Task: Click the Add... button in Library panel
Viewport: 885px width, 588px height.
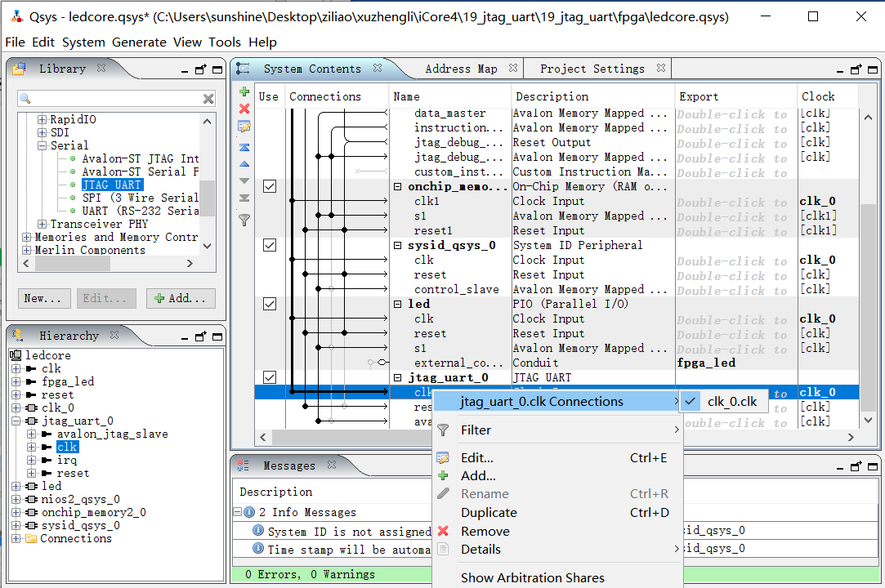Action: (181, 299)
